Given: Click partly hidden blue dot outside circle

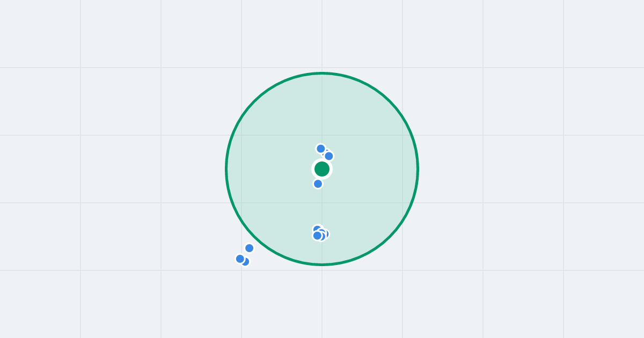Looking at the screenshot, I should click(x=247, y=263).
